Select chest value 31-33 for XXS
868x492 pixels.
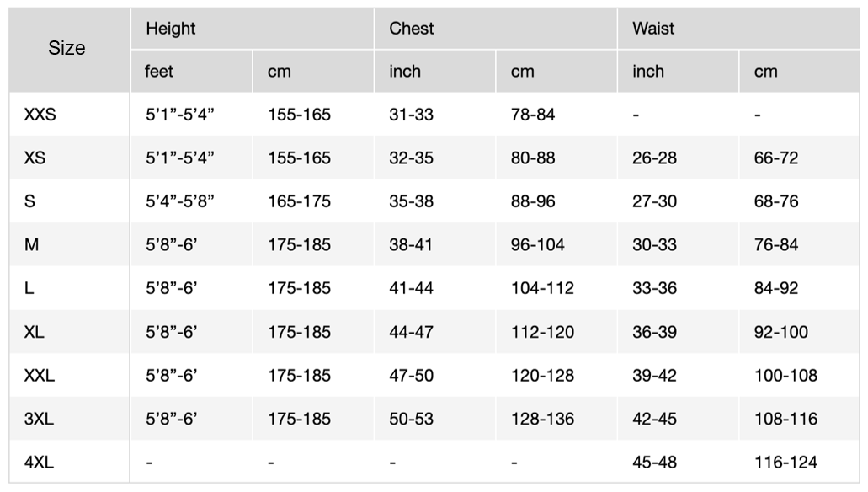[412, 115]
